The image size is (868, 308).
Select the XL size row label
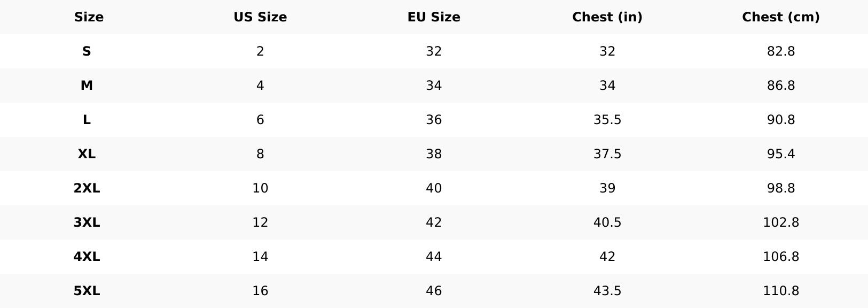coord(87,154)
